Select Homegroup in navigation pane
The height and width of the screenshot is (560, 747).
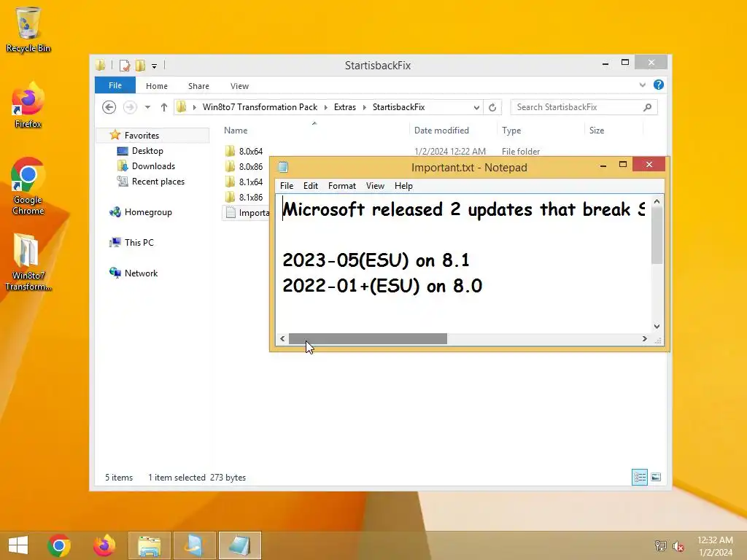(148, 212)
